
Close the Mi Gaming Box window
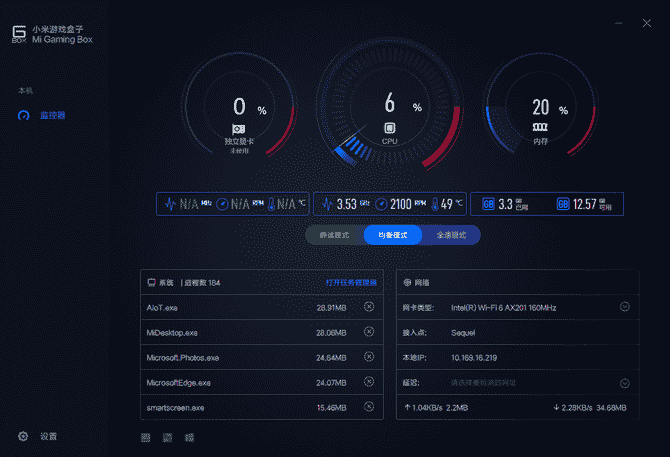(x=647, y=23)
